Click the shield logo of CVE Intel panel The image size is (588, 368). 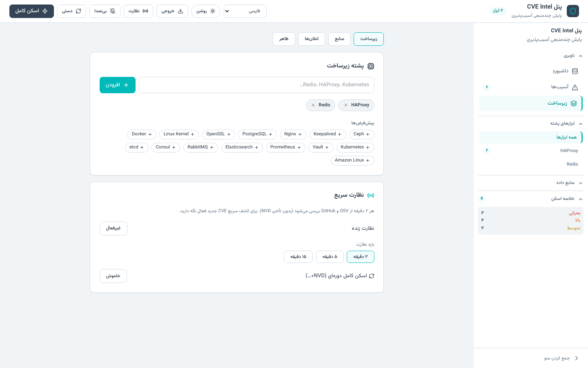[x=573, y=11]
